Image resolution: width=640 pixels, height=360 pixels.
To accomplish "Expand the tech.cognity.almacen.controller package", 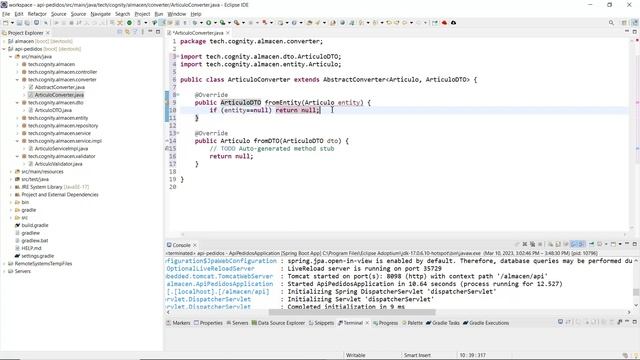I will coord(18,72).
